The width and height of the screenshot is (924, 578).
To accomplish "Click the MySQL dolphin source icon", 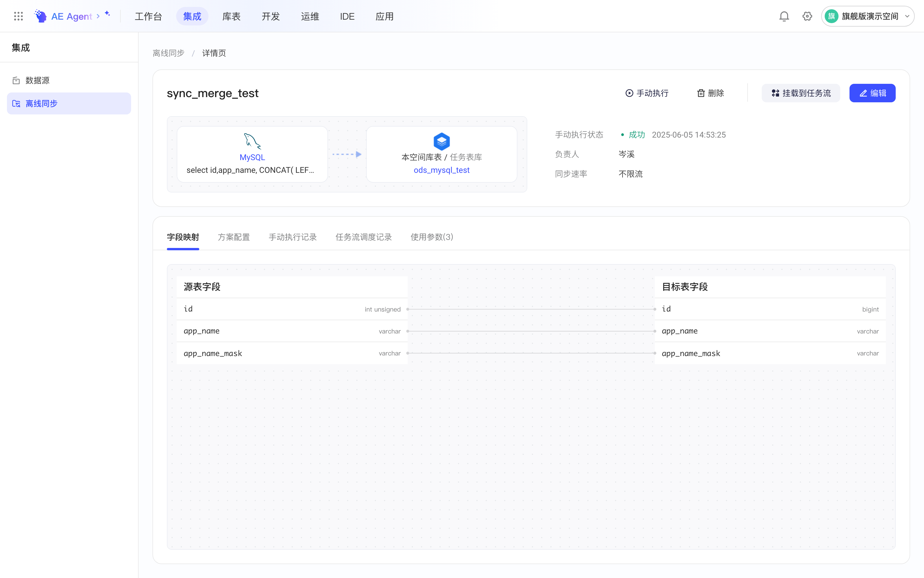I will point(252,141).
